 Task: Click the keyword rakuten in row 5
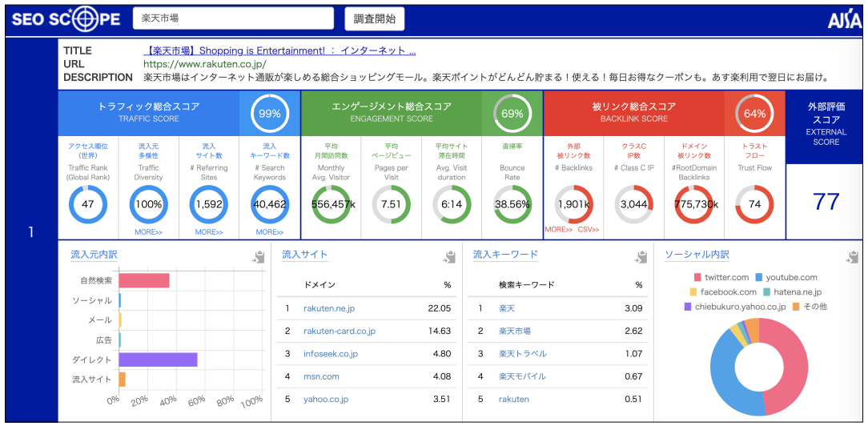pyautogui.click(x=514, y=399)
